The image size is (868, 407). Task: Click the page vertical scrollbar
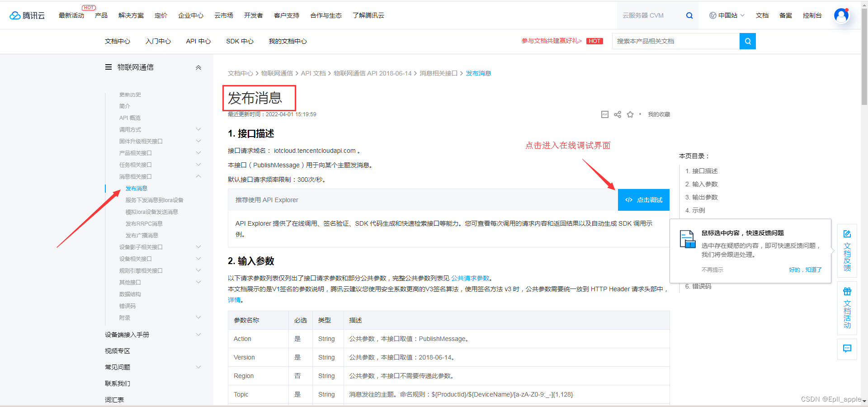[x=864, y=57]
